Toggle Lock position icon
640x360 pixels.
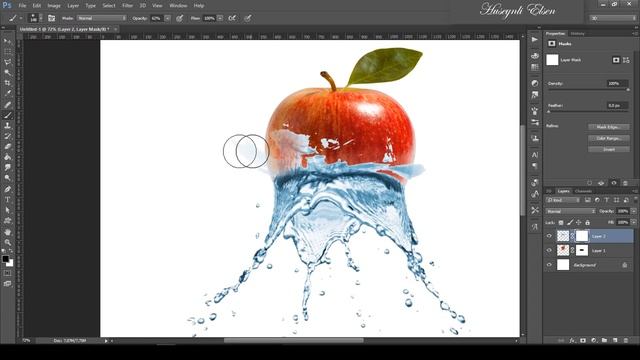click(579, 222)
